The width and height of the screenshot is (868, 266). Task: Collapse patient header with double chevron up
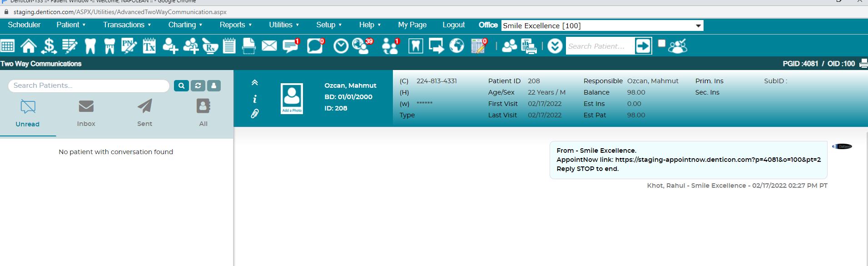coord(255,83)
